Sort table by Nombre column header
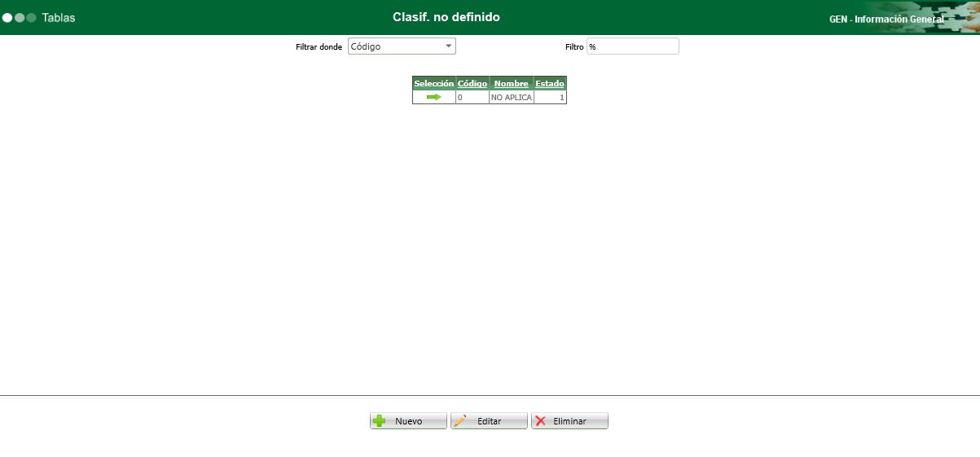Screen dimensions: 980x457 [511, 84]
